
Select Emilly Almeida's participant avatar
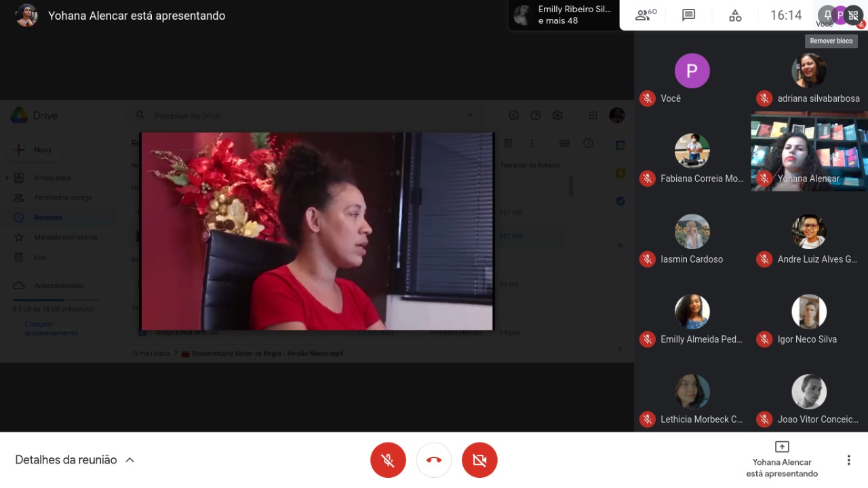(x=692, y=312)
